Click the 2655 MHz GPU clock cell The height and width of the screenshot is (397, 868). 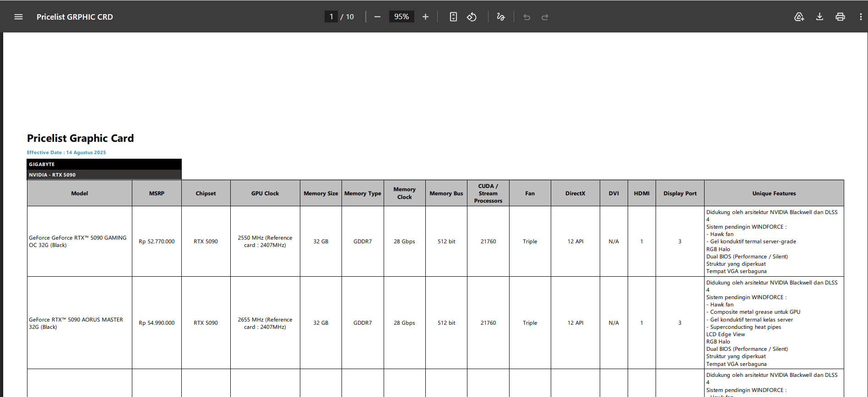pos(265,323)
